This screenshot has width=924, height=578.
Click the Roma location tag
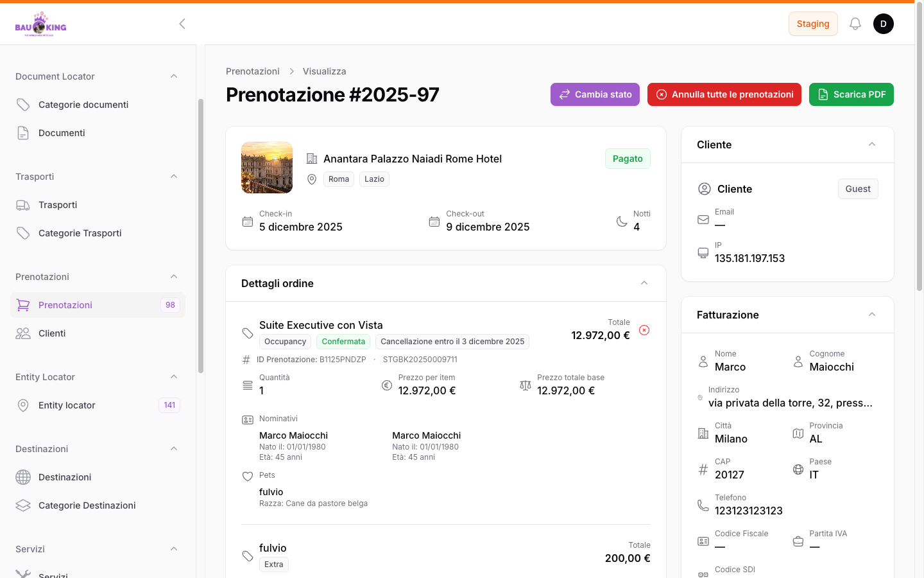[339, 179]
